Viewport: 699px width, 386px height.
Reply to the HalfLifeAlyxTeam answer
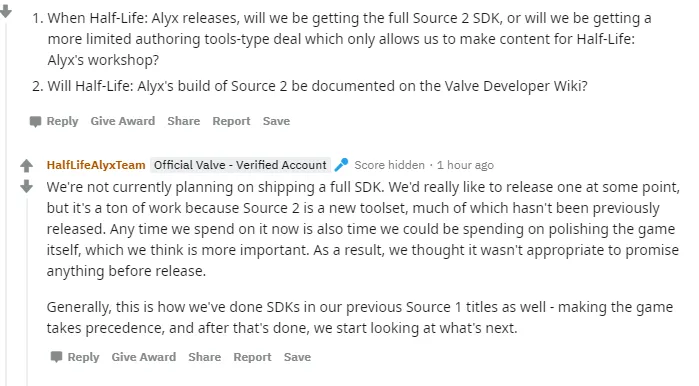(x=83, y=357)
